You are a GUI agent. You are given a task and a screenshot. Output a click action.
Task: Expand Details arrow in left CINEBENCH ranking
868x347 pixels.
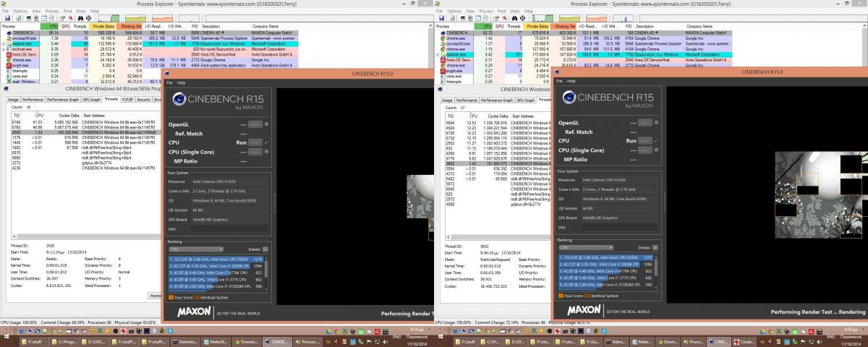[x=265, y=249]
